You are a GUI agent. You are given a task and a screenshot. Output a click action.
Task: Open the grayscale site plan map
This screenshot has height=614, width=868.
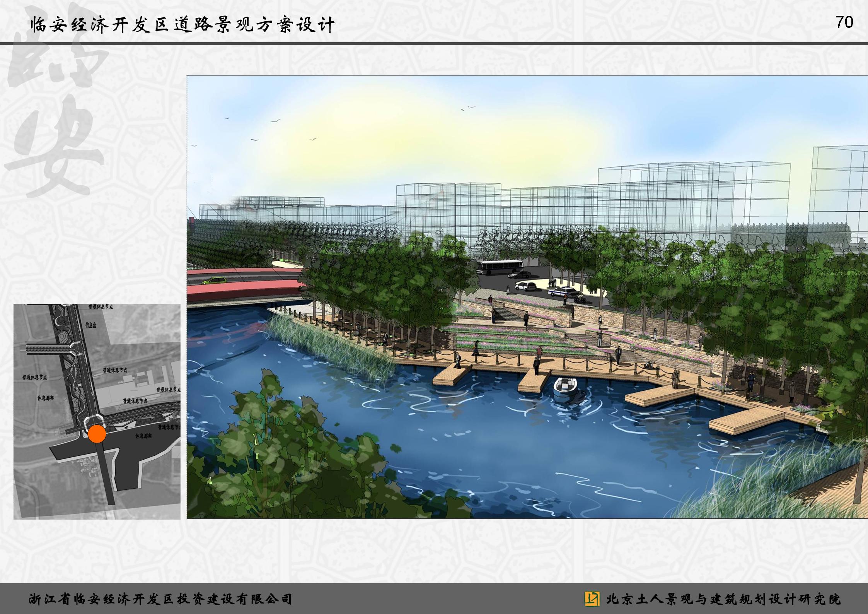[x=97, y=412]
